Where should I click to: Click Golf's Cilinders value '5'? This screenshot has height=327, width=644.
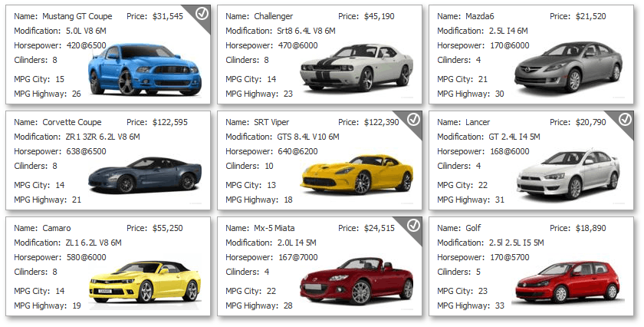pos(478,272)
